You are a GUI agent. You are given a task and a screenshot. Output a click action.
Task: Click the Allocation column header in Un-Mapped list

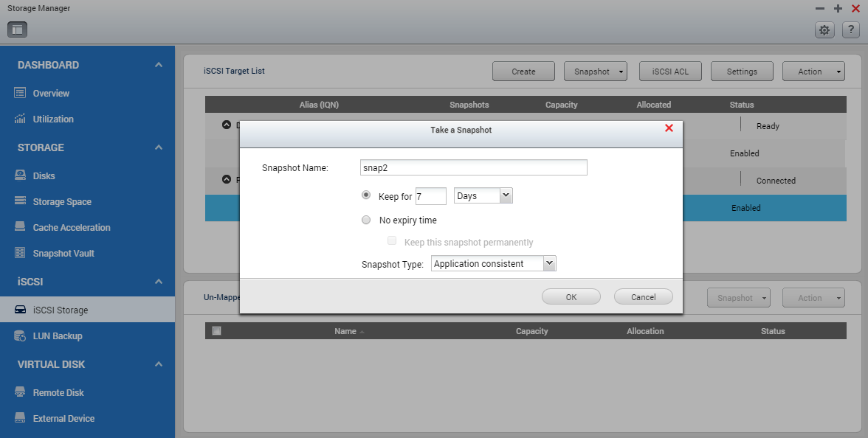click(645, 331)
